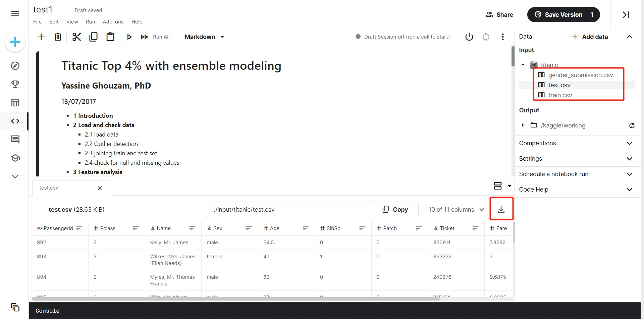Image resolution: width=644 pixels, height=319 pixels.
Task: Sort by Name column icon
Action: click(192, 228)
